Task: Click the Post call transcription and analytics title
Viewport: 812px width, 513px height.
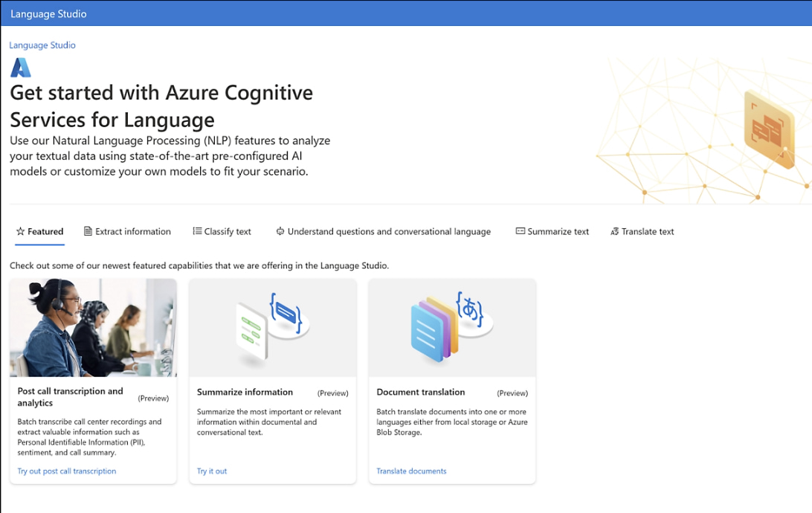Action: [x=71, y=397]
